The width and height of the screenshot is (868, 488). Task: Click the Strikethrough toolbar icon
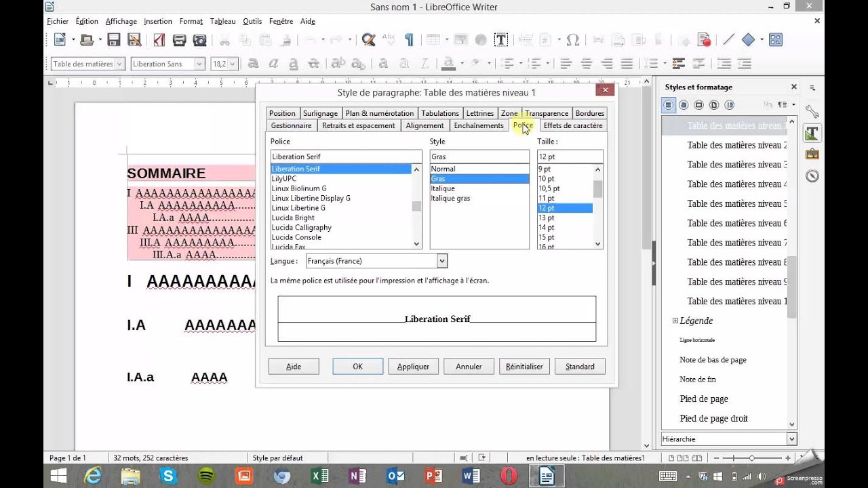point(313,64)
